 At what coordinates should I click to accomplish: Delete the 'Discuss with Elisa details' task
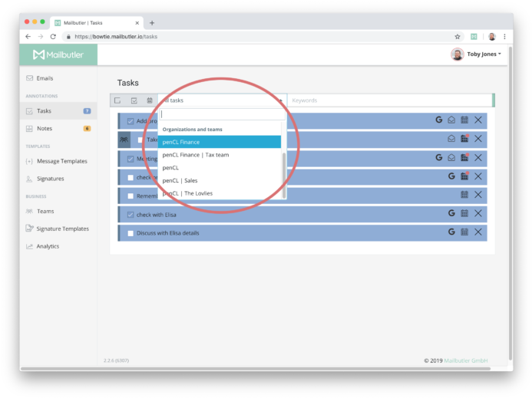pyautogui.click(x=478, y=232)
